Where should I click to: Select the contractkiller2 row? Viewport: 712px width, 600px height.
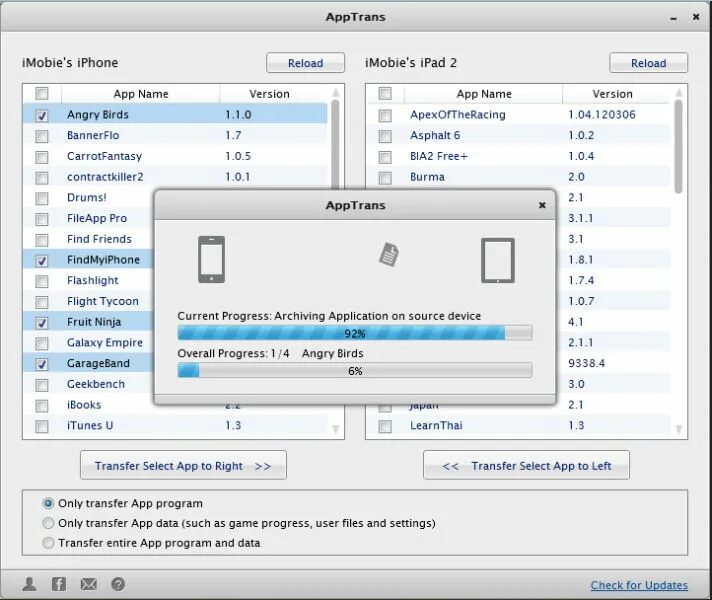pos(175,177)
